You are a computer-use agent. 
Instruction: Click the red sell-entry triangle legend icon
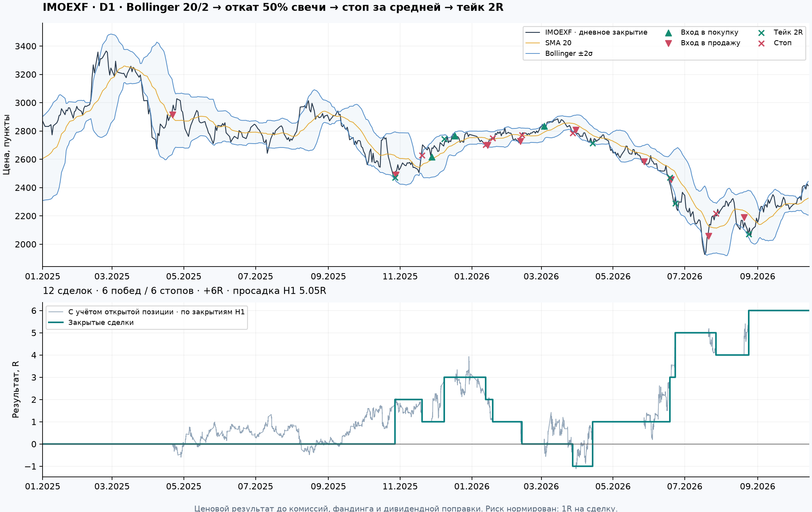(668, 43)
